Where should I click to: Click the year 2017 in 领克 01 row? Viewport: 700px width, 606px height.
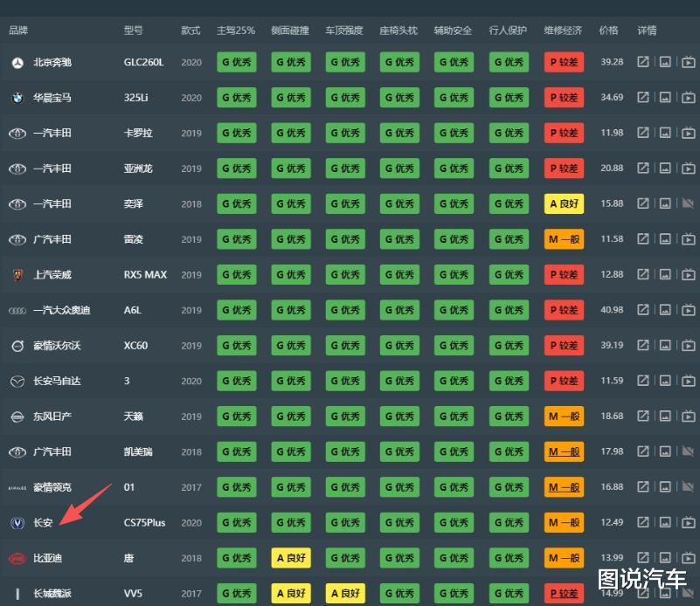pyautogui.click(x=191, y=487)
